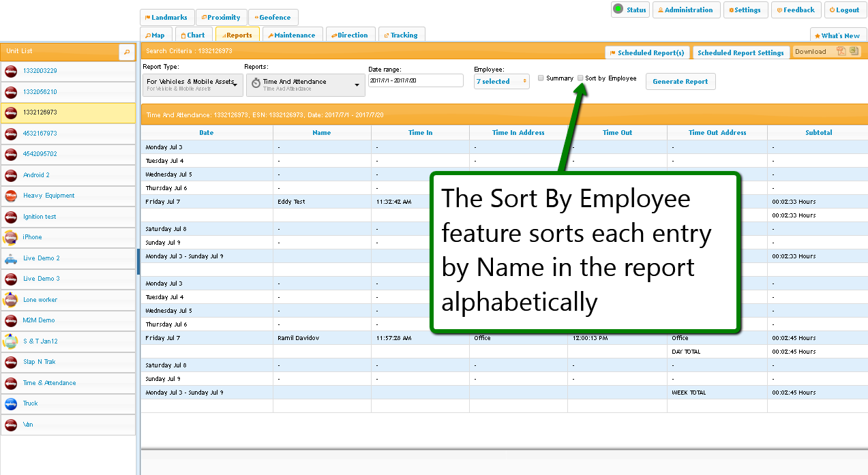Open the Report Type dropdown

click(192, 85)
